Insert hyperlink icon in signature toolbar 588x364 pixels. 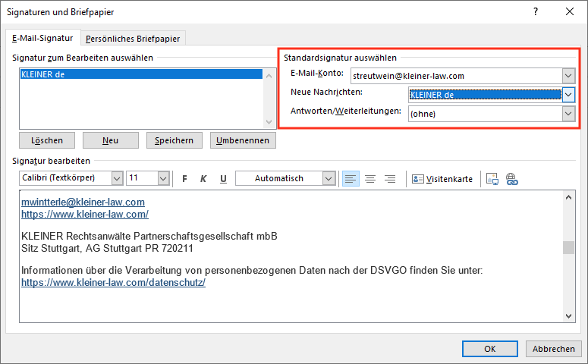click(511, 179)
